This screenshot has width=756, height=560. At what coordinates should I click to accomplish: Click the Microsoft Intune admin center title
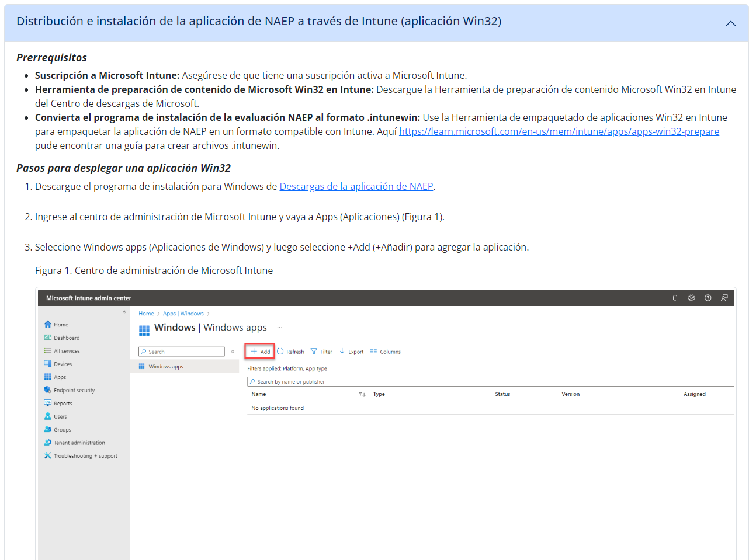click(x=89, y=298)
